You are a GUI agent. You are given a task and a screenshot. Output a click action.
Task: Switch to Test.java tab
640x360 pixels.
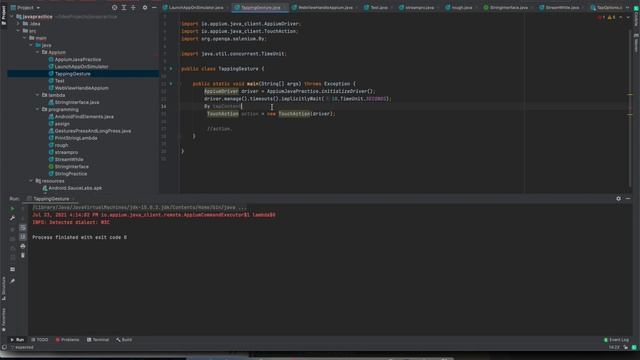[x=379, y=8]
